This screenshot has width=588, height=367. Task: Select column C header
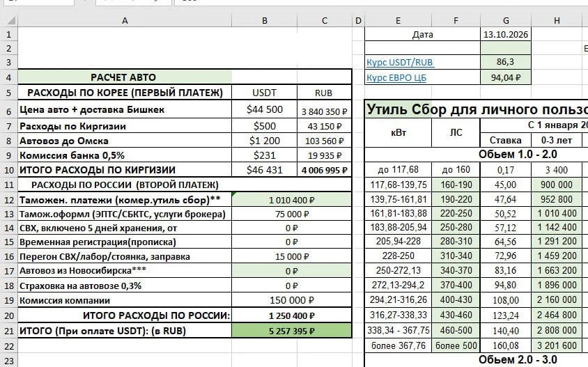(x=325, y=21)
